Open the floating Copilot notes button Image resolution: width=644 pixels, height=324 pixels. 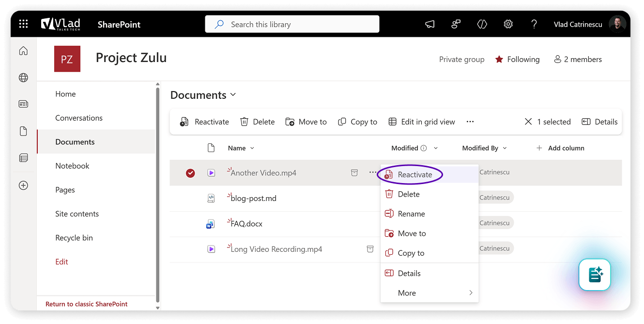point(595,275)
